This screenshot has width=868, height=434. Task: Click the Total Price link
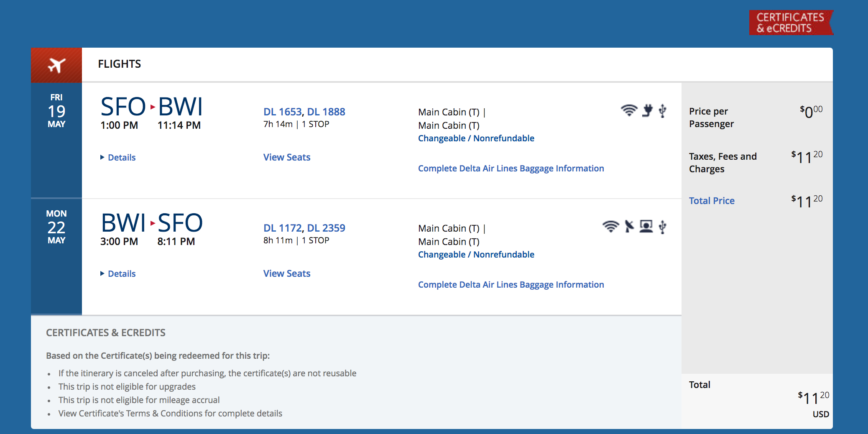(x=712, y=201)
